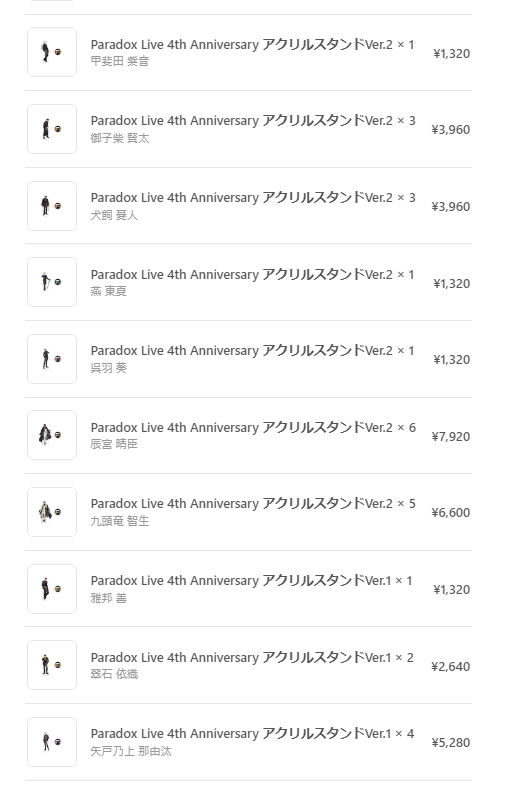527x786 pixels.
Task: Select the ¥5,280 price text
Action: [451, 743]
